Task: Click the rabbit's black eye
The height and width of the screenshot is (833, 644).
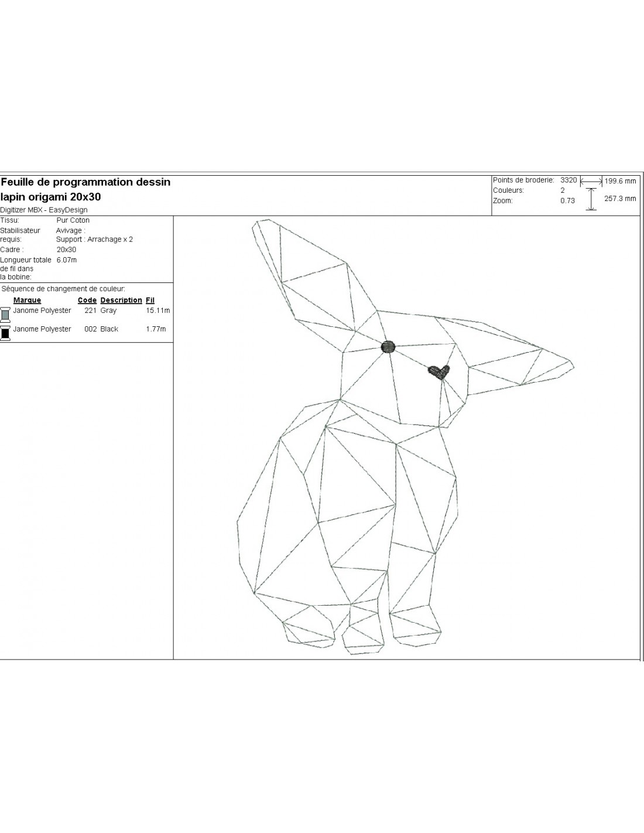Action: tap(388, 347)
